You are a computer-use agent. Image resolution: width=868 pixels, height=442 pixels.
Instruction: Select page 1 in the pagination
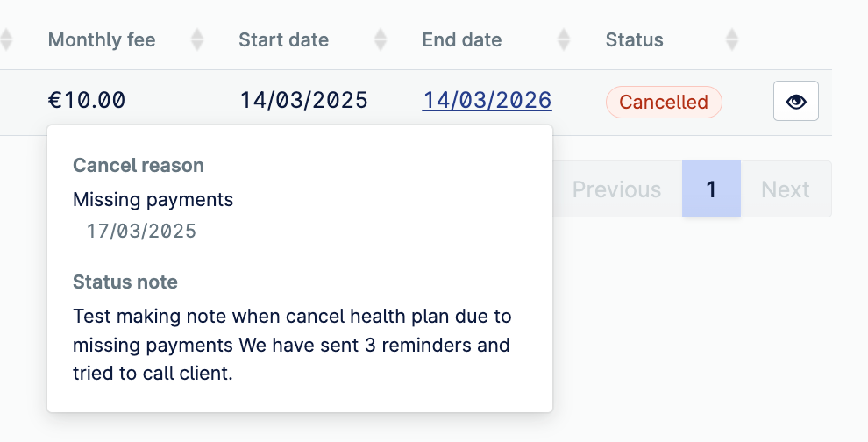point(711,189)
